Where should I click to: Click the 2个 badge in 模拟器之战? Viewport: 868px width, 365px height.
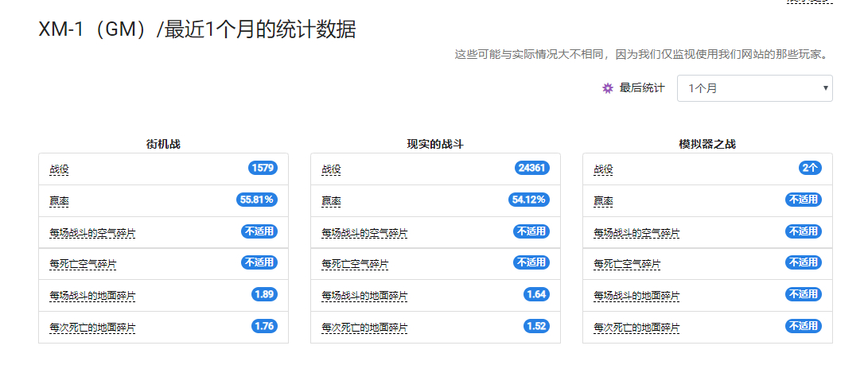point(810,168)
